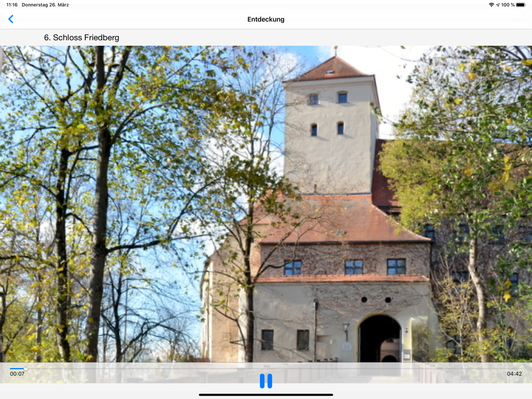The height and width of the screenshot is (399, 532).
Task: Pause the audio guide playback
Action: pos(265,381)
